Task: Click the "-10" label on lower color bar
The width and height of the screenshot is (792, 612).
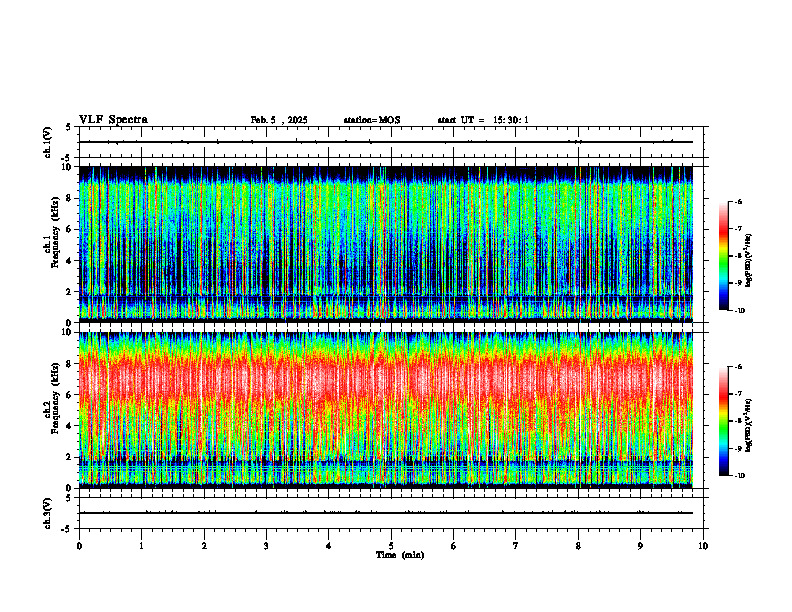Action: point(739,476)
